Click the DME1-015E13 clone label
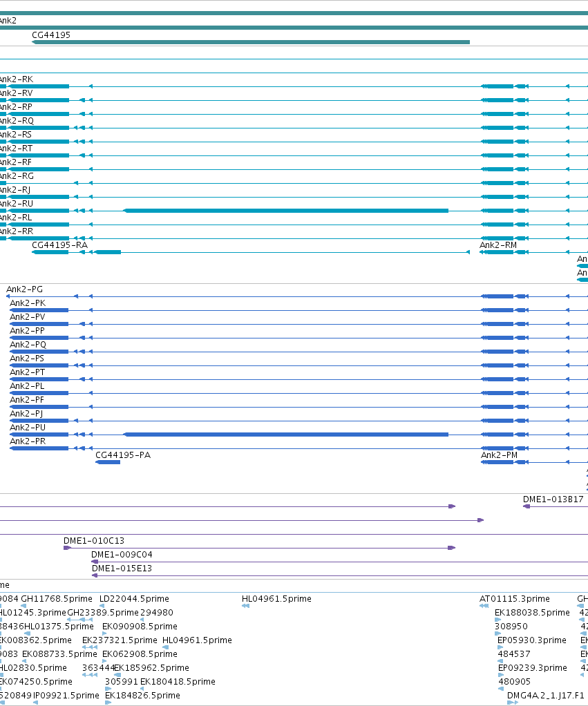 [x=122, y=569]
